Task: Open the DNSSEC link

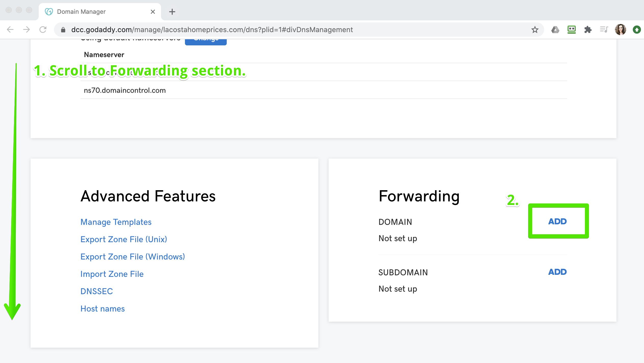Action: [97, 291]
